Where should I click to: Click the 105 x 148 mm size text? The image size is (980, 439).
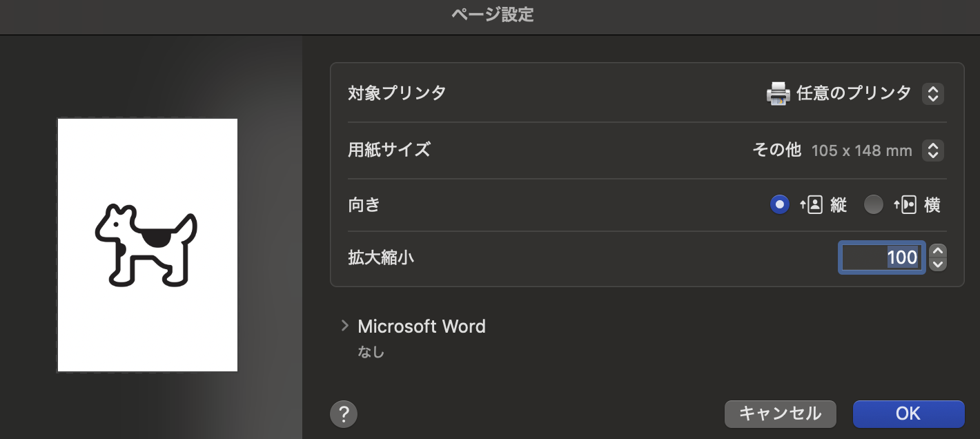click(861, 150)
